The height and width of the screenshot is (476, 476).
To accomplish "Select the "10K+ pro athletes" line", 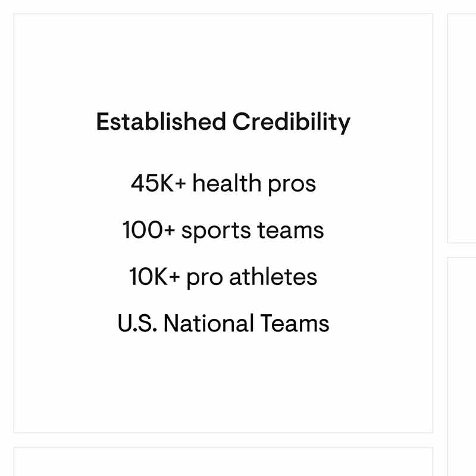I will pos(223,277).
